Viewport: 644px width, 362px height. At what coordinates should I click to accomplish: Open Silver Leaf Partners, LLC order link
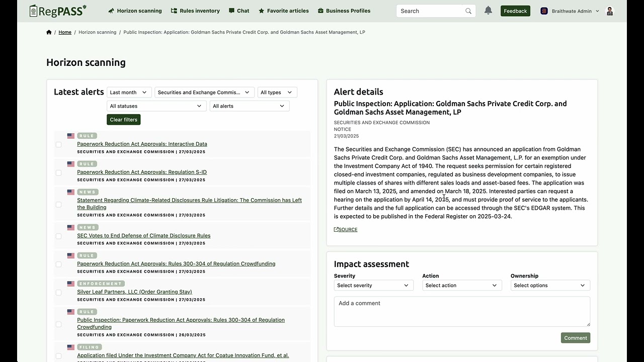(134, 292)
